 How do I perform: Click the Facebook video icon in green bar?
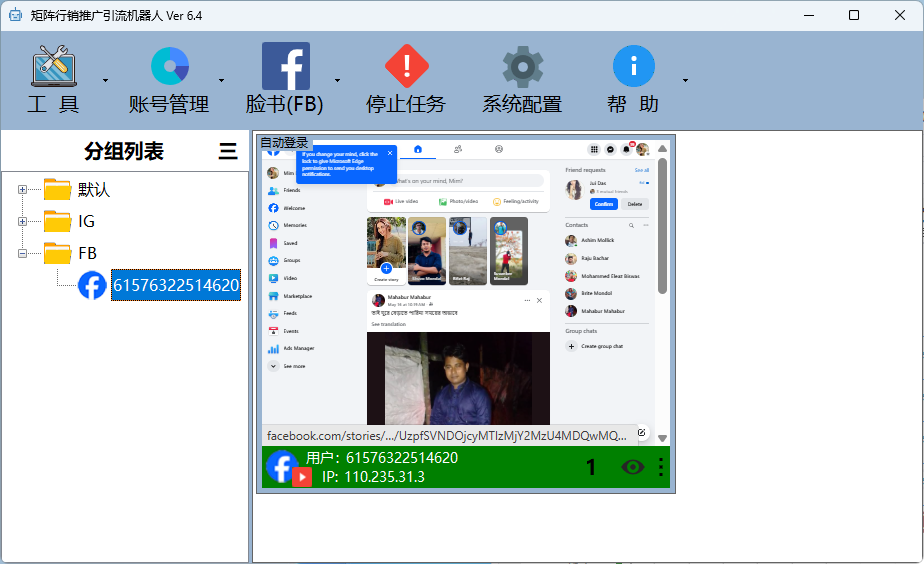pyautogui.click(x=302, y=476)
